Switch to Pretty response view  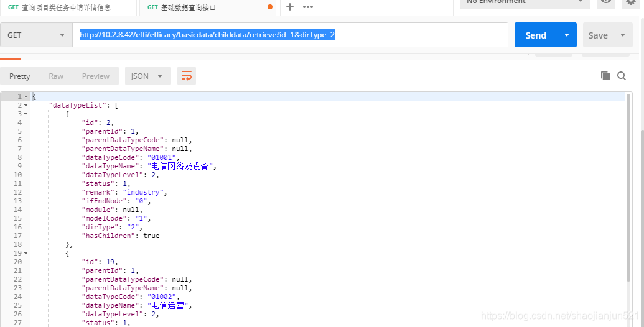pyautogui.click(x=20, y=76)
